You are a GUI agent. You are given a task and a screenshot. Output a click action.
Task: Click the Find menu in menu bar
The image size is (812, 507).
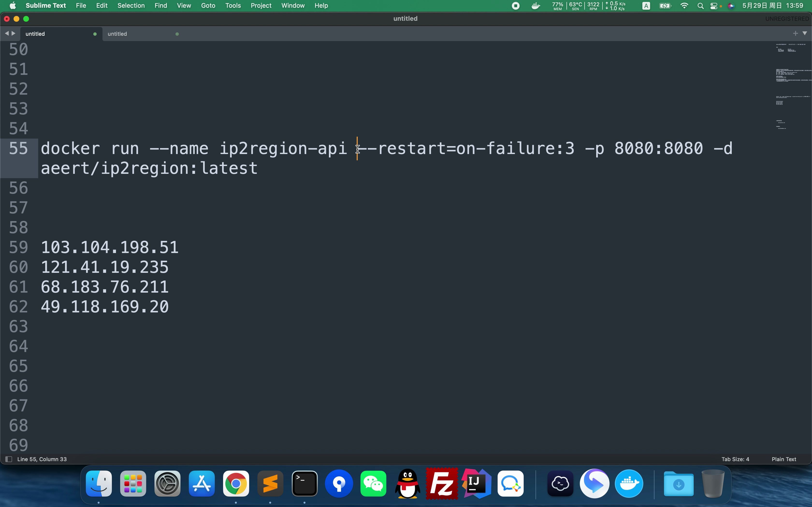[x=160, y=5]
